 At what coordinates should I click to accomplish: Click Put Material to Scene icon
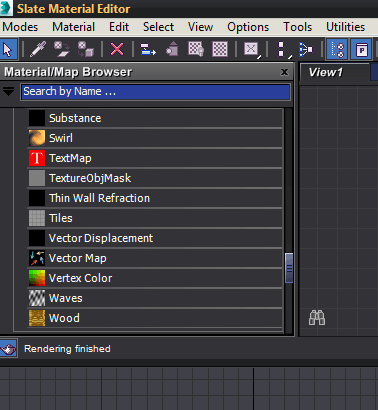coord(62,49)
